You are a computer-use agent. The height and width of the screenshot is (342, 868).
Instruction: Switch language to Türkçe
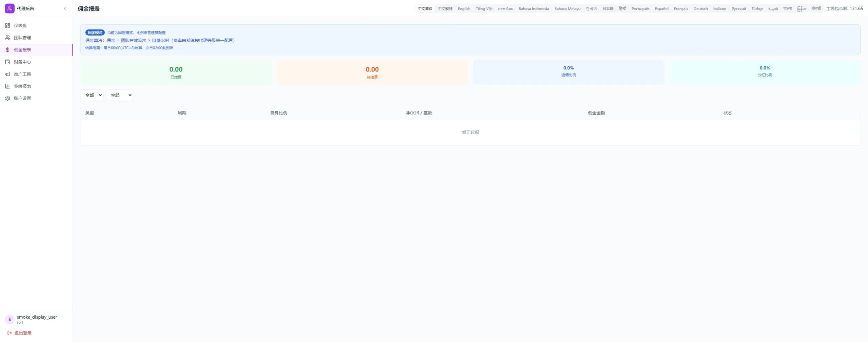(757, 9)
